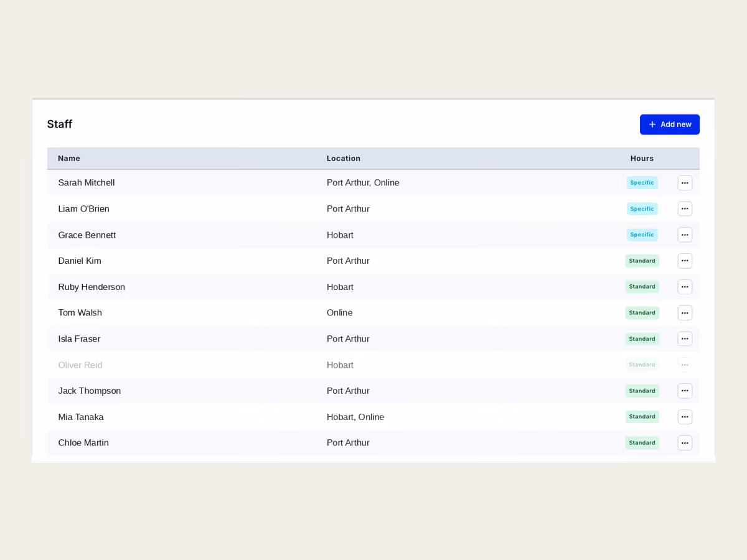Open more options for Ruby Henderson
The image size is (747, 560).
685,287
